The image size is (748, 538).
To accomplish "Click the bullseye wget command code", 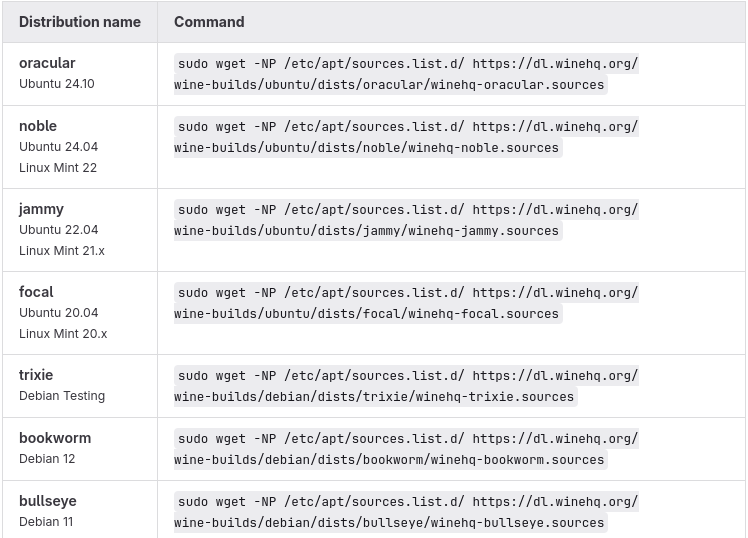I will point(406,512).
